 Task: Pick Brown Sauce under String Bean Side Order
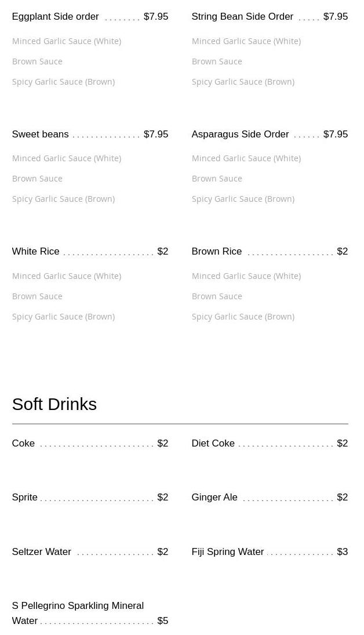pos(217,61)
